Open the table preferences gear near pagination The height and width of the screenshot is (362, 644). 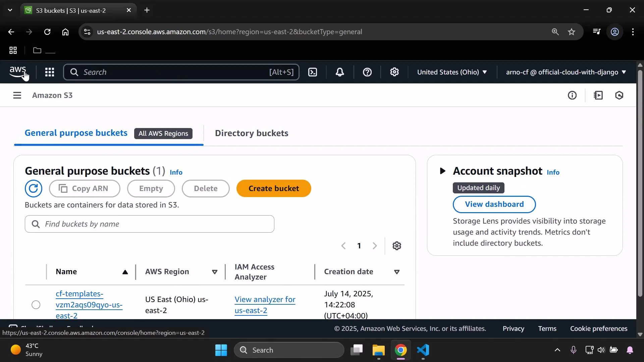(397, 246)
